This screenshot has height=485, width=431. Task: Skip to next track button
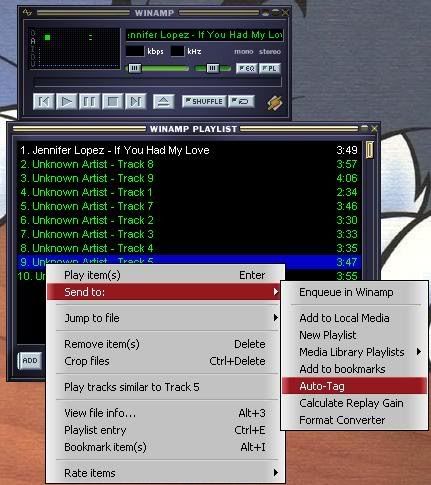point(135,101)
